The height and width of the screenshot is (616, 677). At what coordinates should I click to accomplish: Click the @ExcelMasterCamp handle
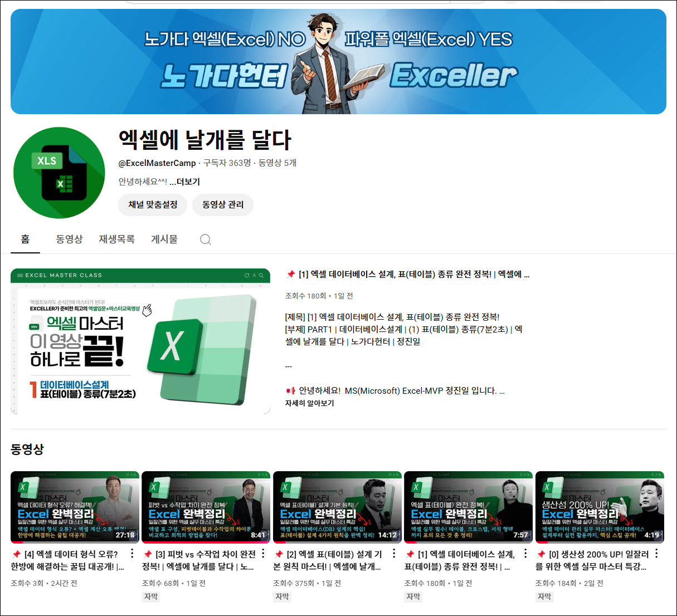(x=157, y=163)
